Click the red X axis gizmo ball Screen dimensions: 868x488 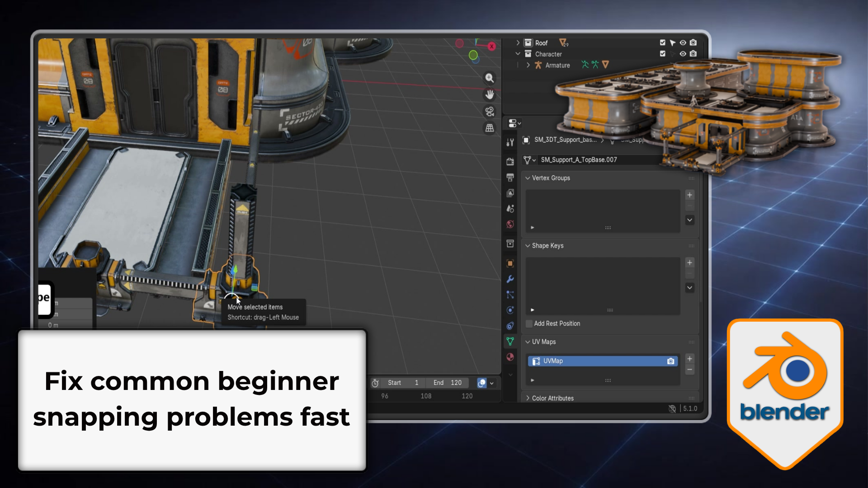point(492,46)
